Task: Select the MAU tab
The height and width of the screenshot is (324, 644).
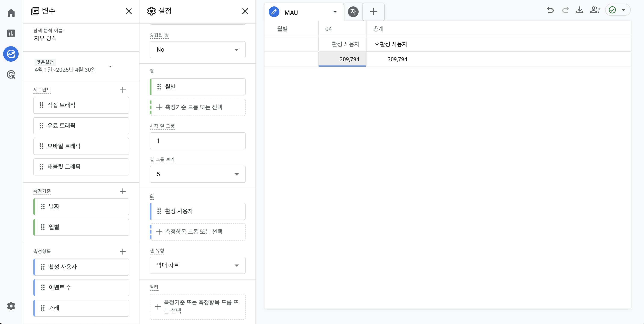Action: [x=304, y=12]
